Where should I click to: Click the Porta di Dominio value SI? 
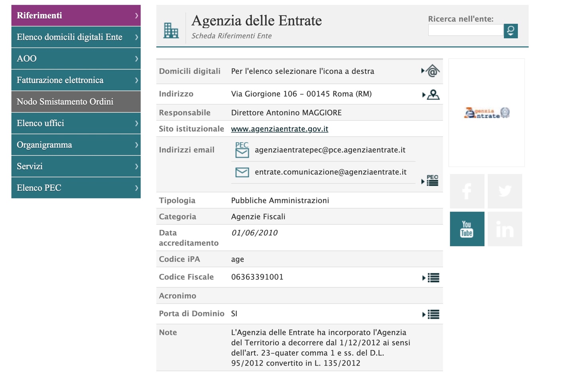pyautogui.click(x=234, y=314)
